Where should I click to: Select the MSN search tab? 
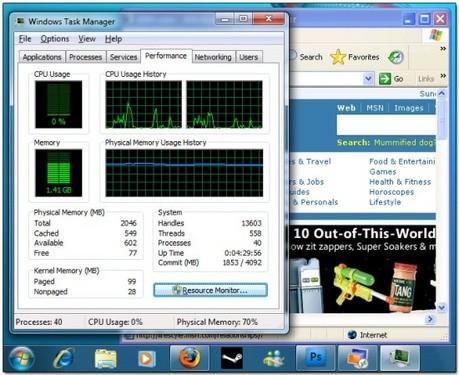pos(375,108)
